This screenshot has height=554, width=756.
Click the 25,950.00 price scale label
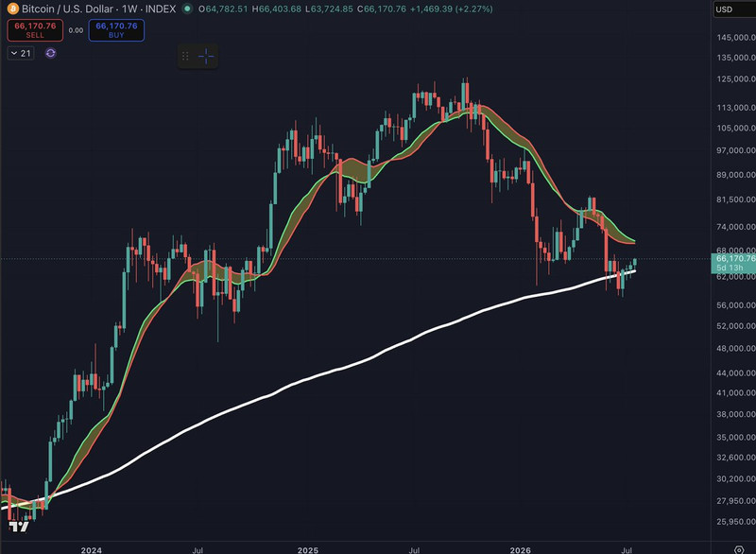736,522
